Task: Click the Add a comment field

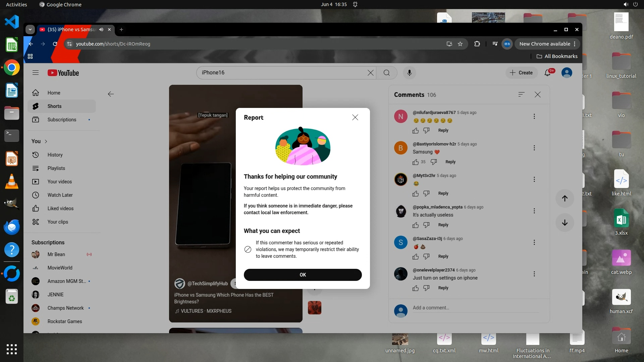Action: [475, 308]
